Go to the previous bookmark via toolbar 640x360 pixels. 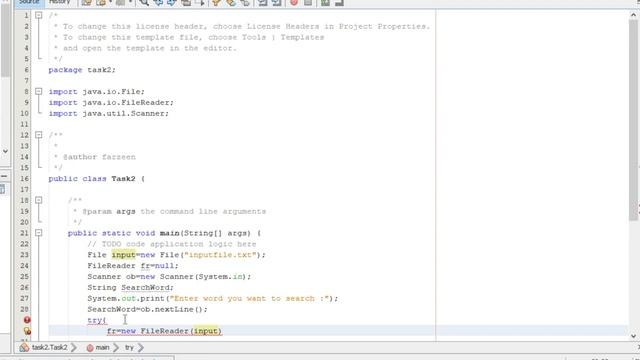(216, 2)
